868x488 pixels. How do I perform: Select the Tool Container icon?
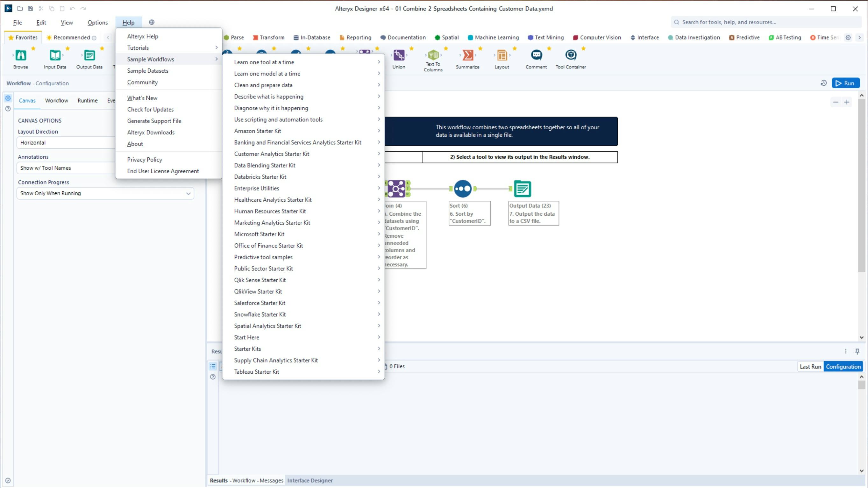click(571, 55)
